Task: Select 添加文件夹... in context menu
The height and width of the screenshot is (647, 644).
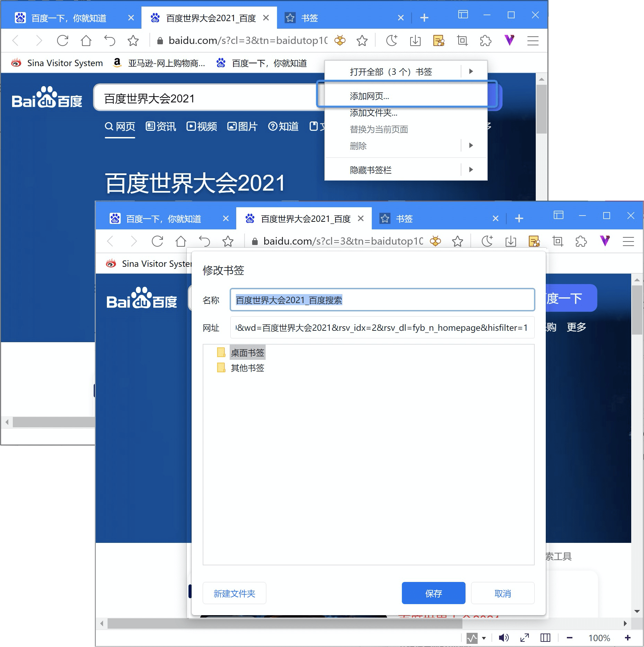Action: coord(406,113)
